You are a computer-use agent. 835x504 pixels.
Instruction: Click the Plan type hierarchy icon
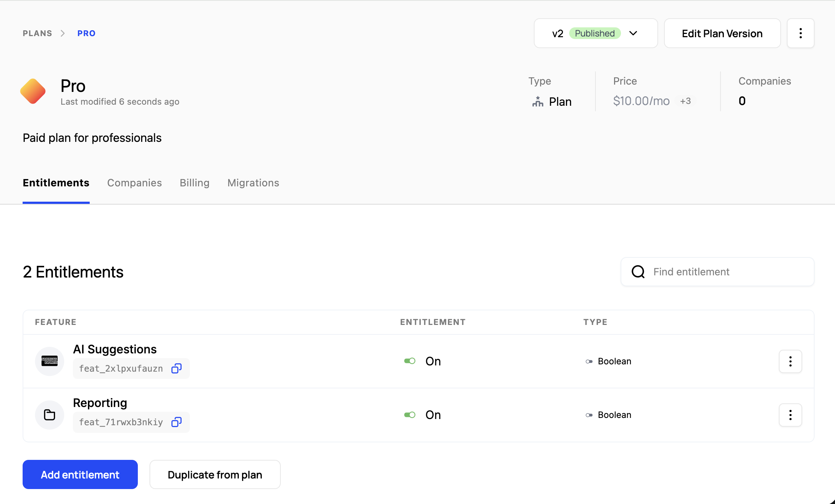click(x=537, y=101)
